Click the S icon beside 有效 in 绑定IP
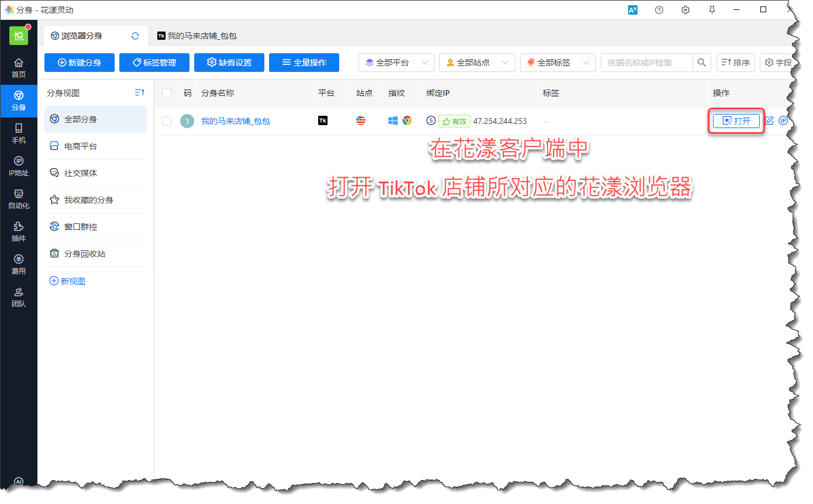The image size is (813, 504). (431, 121)
